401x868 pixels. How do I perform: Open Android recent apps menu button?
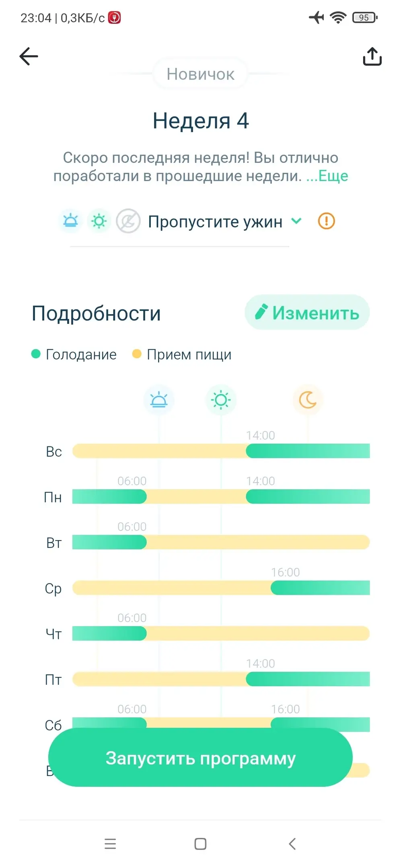tap(110, 843)
